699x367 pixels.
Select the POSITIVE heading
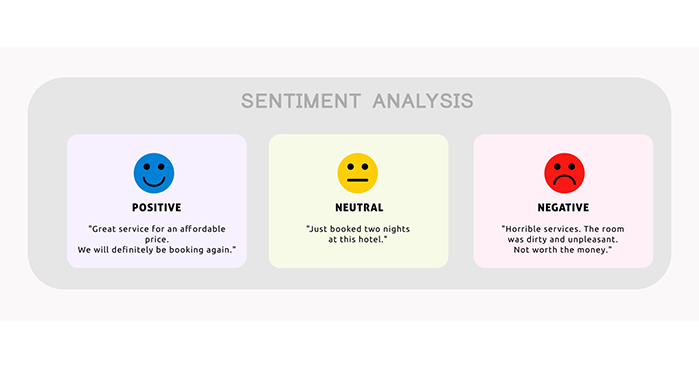(x=156, y=208)
